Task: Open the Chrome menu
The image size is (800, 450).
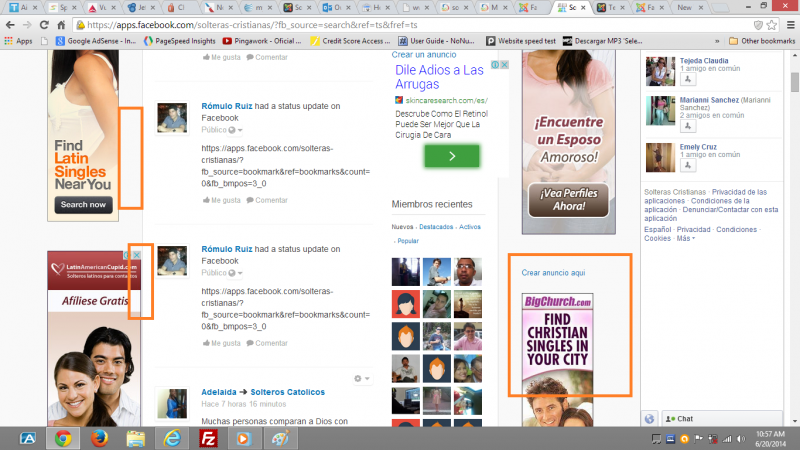Action: tap(790, 25)
